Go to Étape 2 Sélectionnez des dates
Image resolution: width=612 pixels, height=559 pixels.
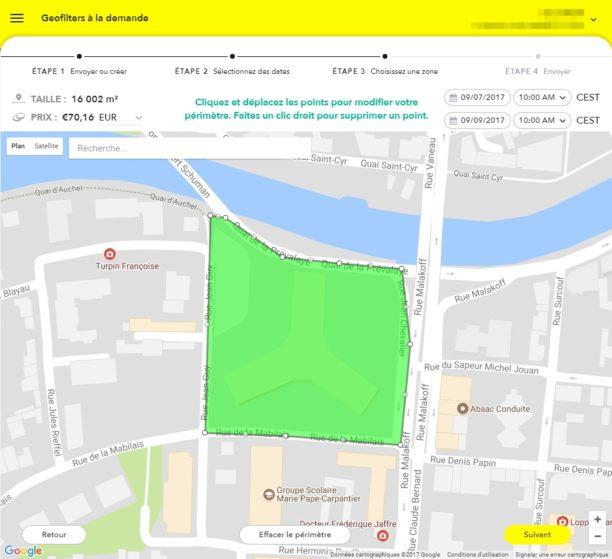(x=232, y=71)
